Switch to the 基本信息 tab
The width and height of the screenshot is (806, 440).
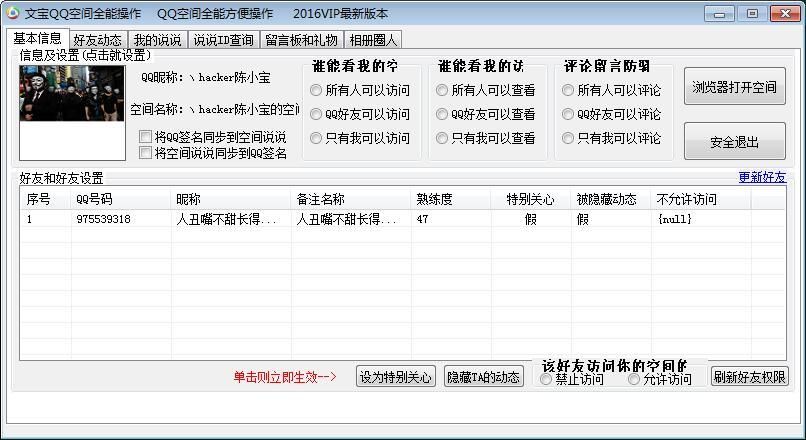click(38, 39)
